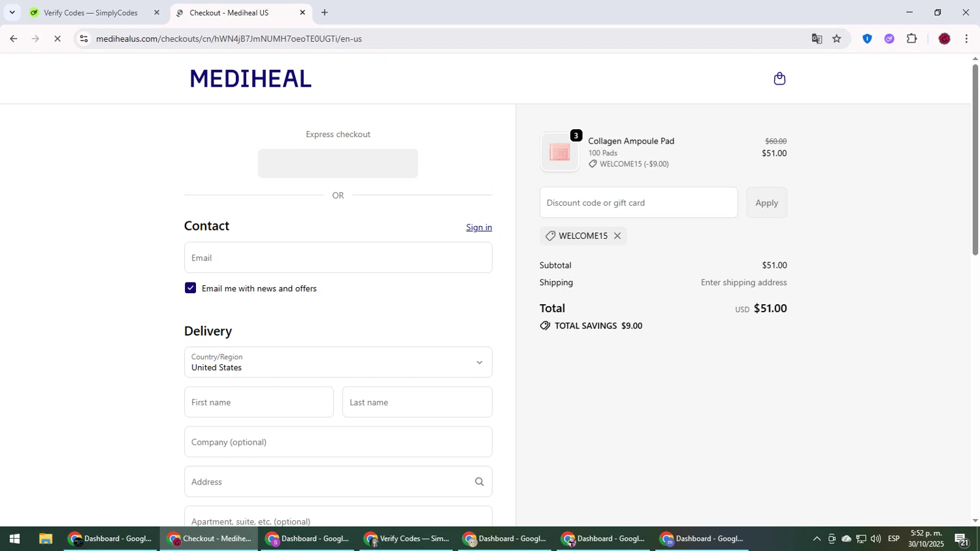Close the Verify Codes — SimplyCodes tab

click(157, 12)
